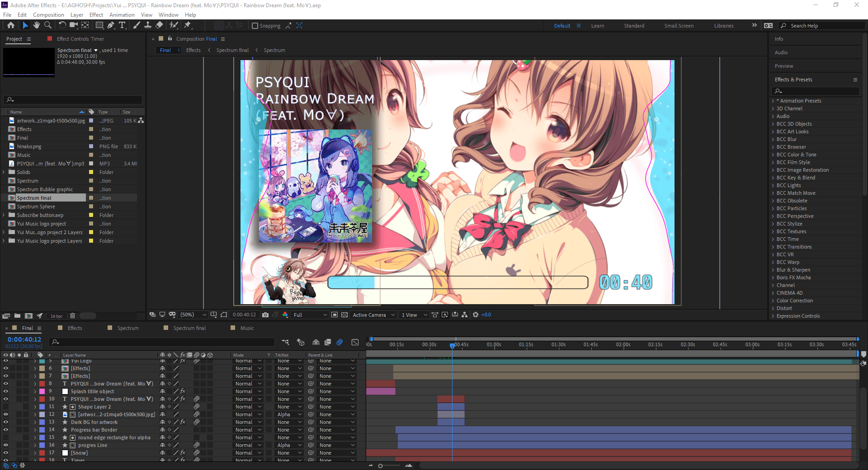Select the Roto Brush tool
Viewport: 868px width, 470px height.
pyautogui.click(x=174, y=26)
